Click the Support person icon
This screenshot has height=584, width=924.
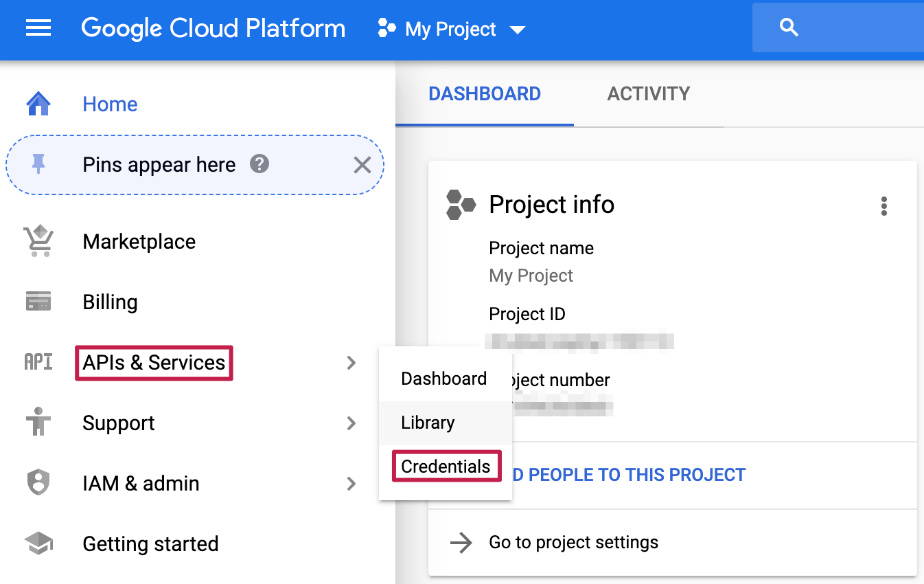(38, 423)
